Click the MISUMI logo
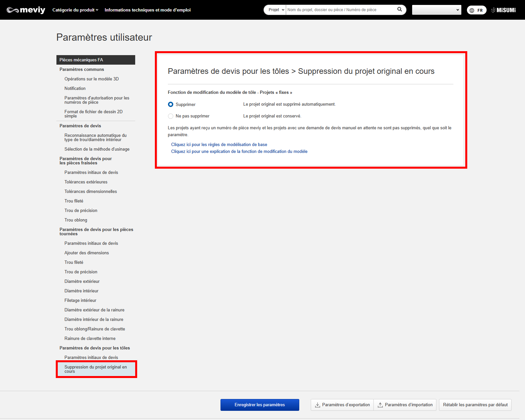 pyautogui.click(x=503, y=10)
